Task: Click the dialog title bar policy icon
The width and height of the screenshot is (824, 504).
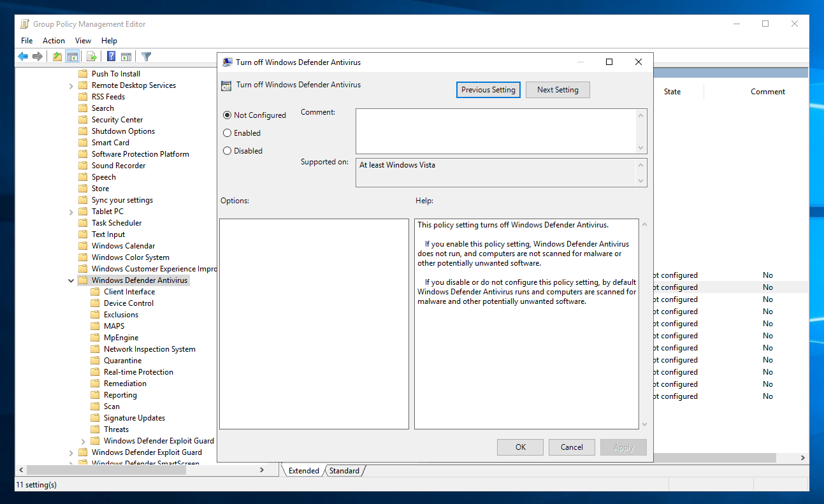Action: tap(227, 62)
